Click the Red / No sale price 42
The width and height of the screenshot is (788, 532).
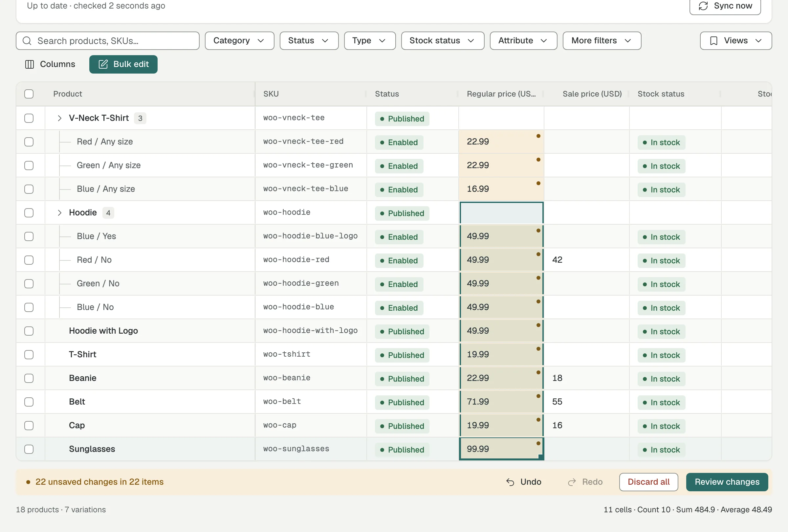(x=587, y=260)
